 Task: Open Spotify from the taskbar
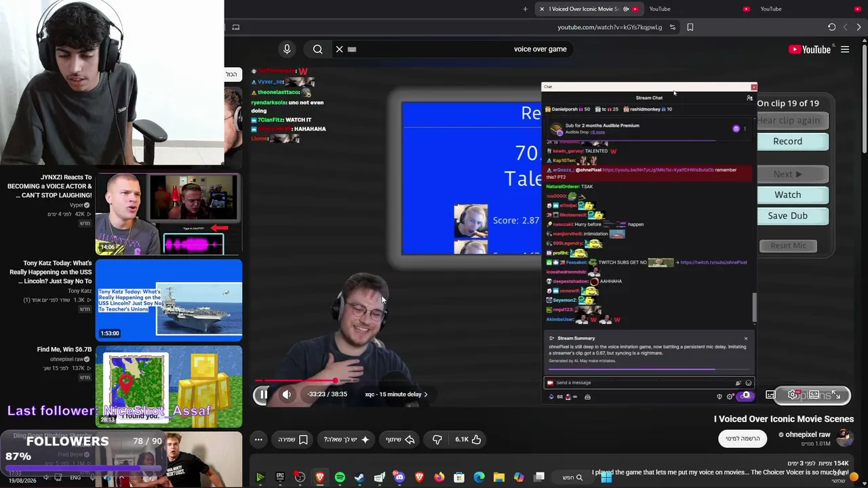[340, 477]
